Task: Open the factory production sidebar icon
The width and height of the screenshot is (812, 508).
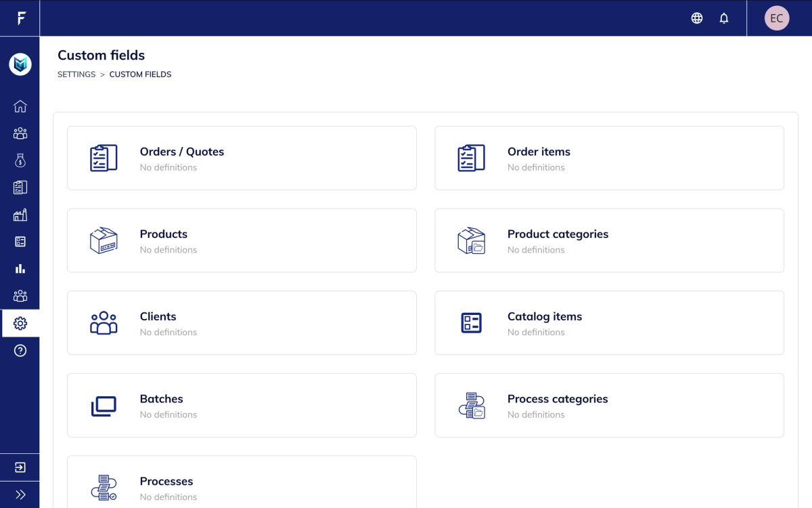Action: 20,215
